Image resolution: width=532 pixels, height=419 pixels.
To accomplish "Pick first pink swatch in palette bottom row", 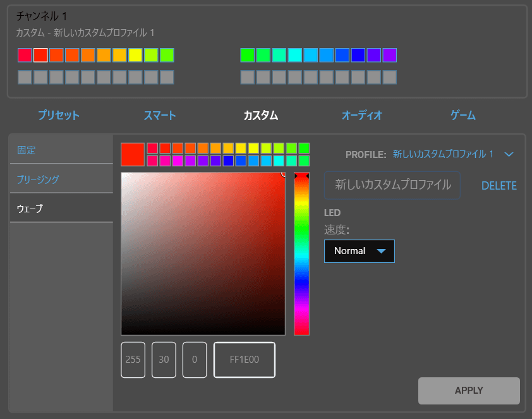I will (152, 161).
